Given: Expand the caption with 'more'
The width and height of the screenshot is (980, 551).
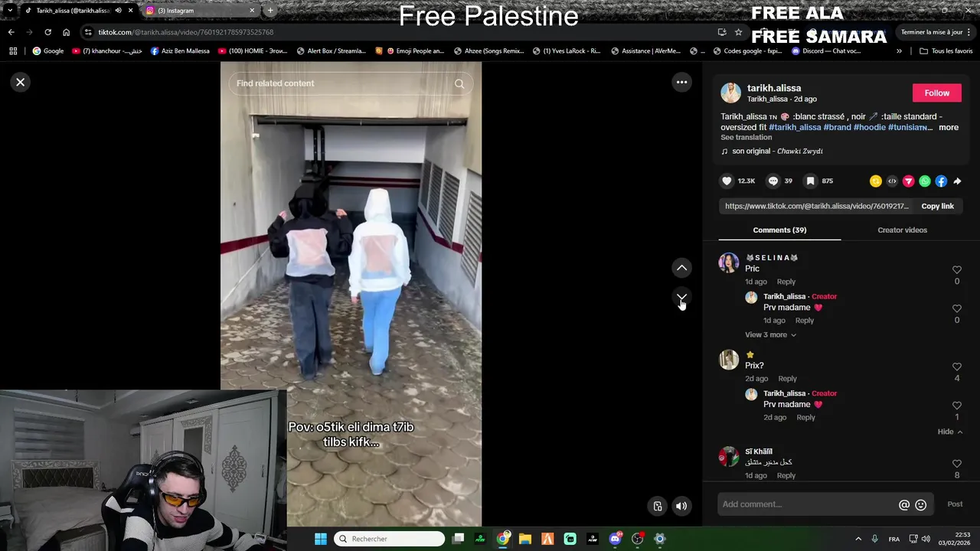Looking at the screenshot, I should click(949, 128).
